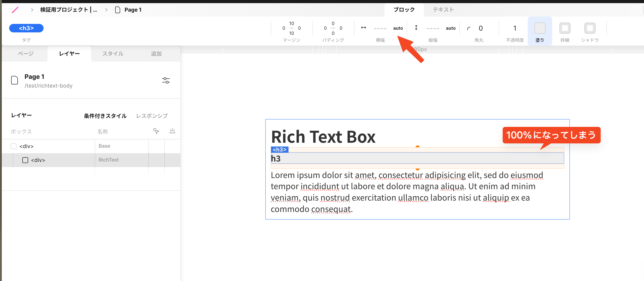Switch to the テキスト tab
Viewport: 644px width, 281px height.
(443, 10)
